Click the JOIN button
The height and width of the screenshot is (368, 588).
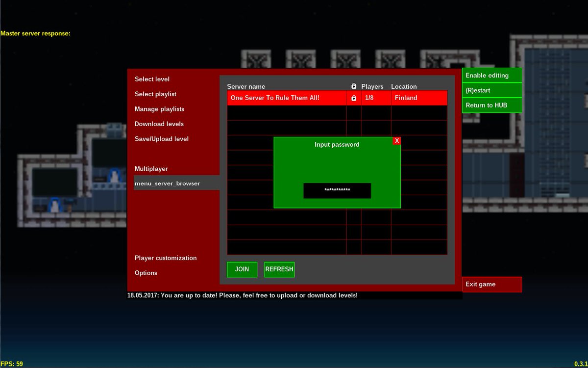coord(242,269)
